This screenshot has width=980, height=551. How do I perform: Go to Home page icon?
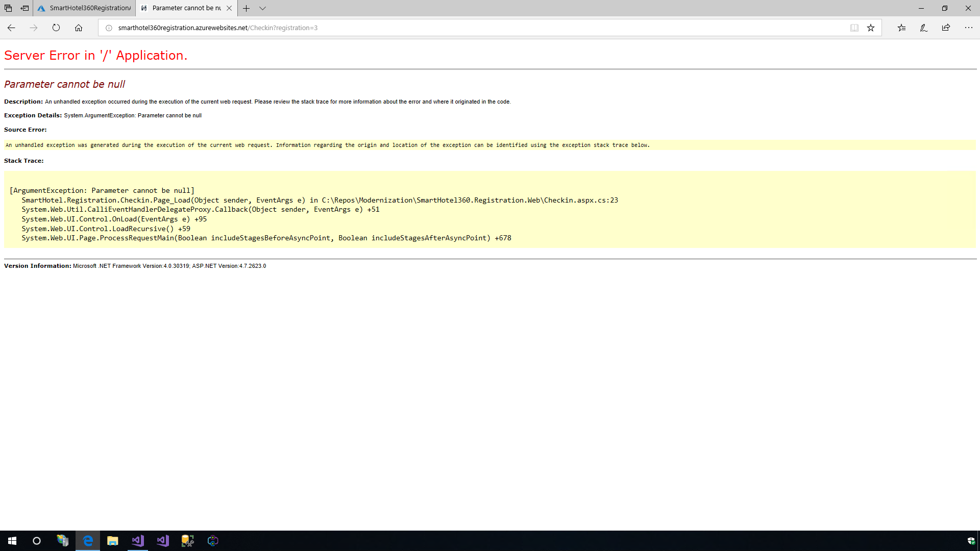[x=79, y=28]
